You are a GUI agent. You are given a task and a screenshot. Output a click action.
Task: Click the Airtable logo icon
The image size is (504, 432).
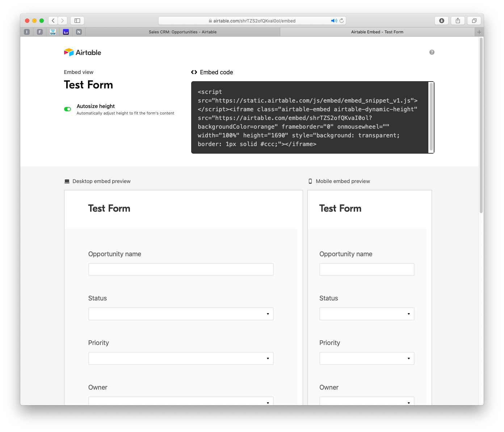(69, 52)
